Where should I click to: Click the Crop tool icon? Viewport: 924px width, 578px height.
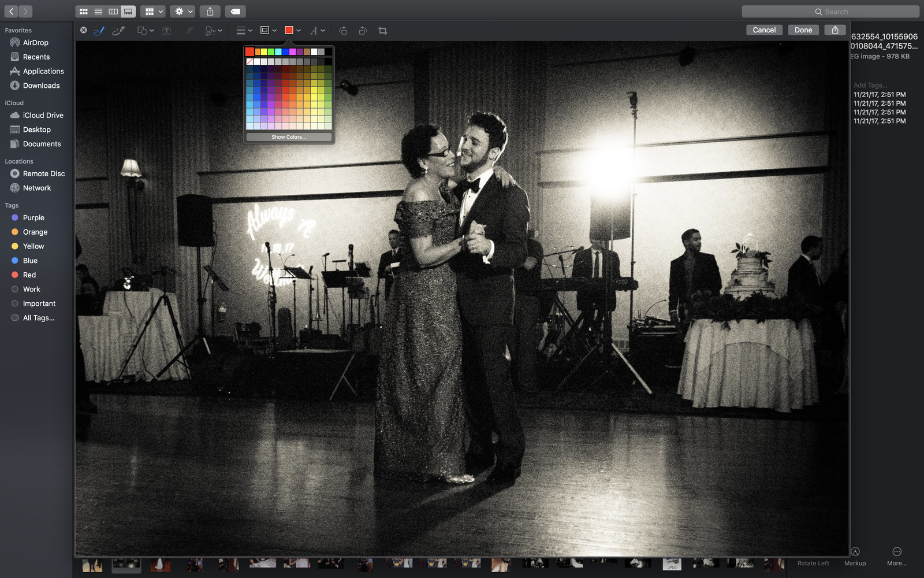(382, 31)
